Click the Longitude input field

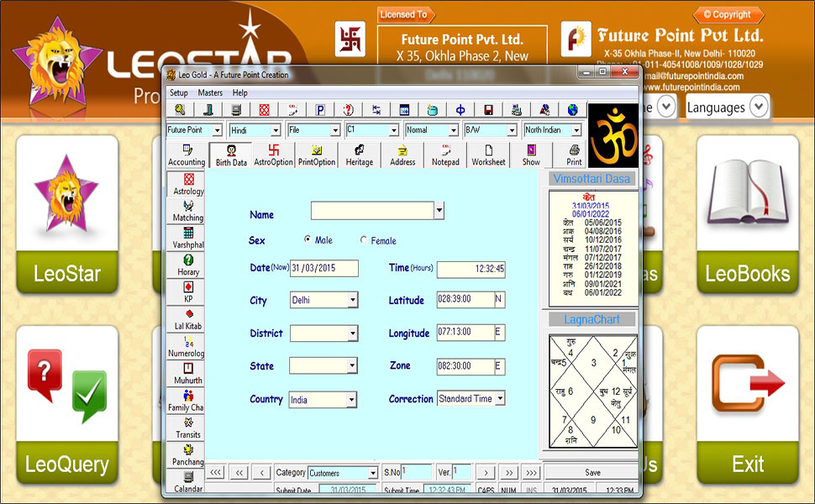(465, 332)
